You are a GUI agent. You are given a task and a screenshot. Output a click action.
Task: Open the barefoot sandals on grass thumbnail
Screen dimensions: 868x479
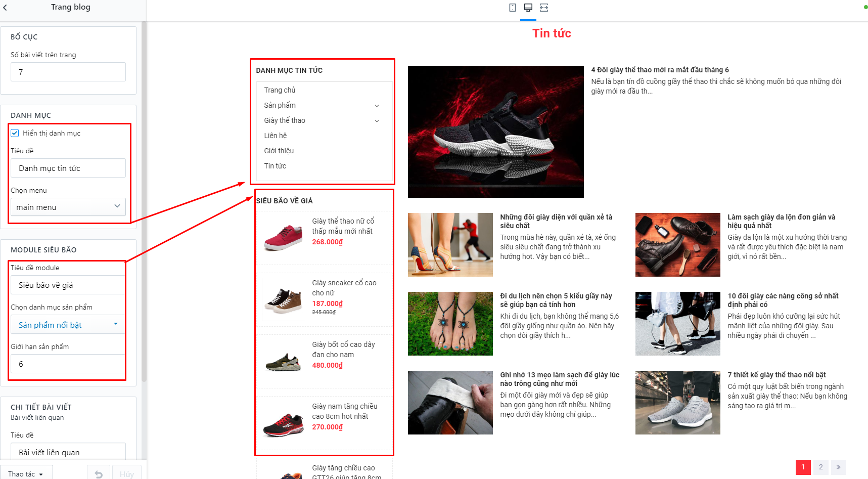click(x=450, y=324)
